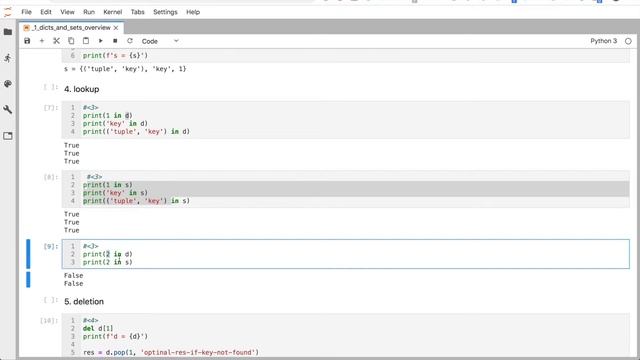Copy the selected cell
Screen dimensions: 640x360
71,41
